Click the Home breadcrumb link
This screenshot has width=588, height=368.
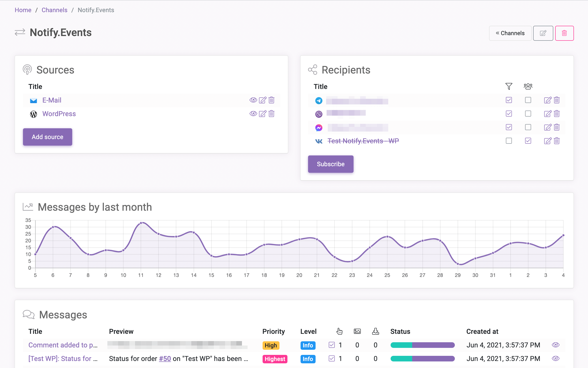point(23,10)
